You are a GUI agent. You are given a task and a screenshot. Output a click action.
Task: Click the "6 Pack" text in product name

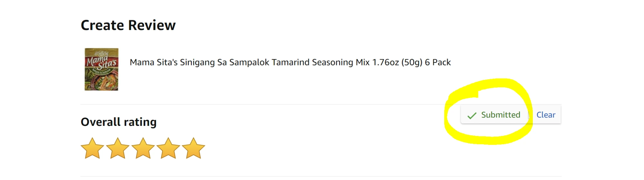pyautogui.click(x=438, y=62)
